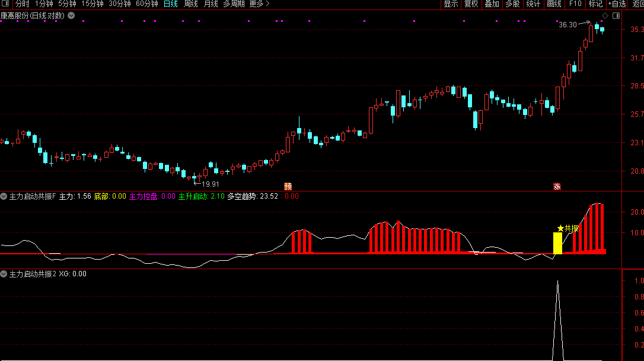Select the 月线 monthly tab
This screenshot has width=644, height=361.
(x=211, y=4)
